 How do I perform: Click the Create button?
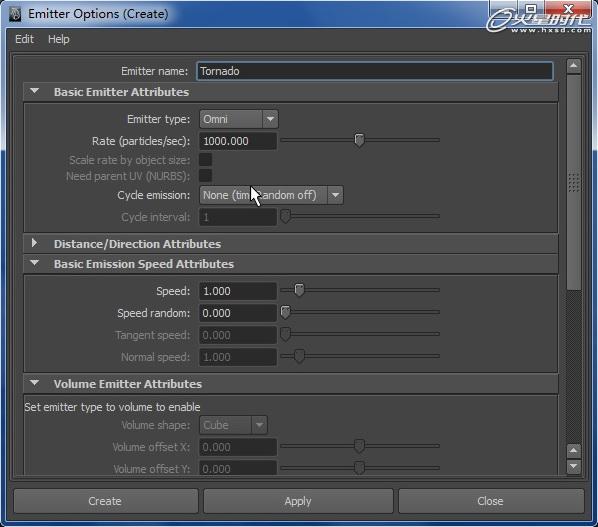(x=106, y=501)
